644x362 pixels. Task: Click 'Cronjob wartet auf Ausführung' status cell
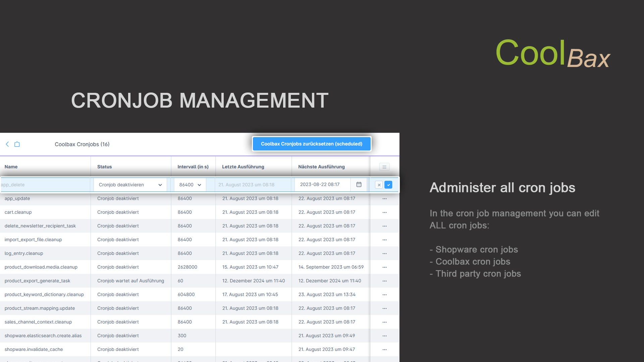pyautogui.click(x=130, y=281)
